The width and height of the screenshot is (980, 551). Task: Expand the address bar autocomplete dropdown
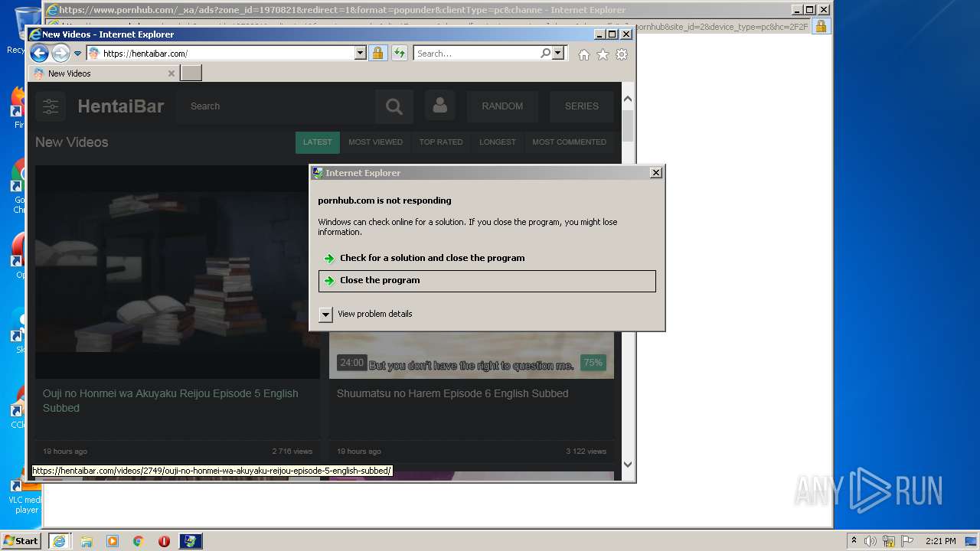click(361, 54)
